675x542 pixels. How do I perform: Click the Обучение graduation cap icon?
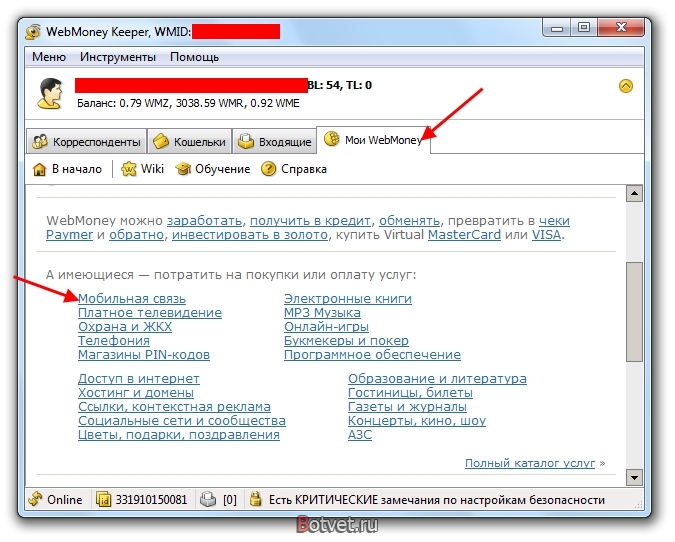183,169
